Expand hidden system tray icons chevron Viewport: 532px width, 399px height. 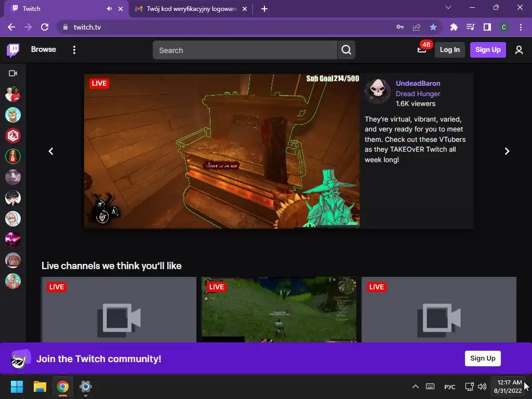[415, 387]
